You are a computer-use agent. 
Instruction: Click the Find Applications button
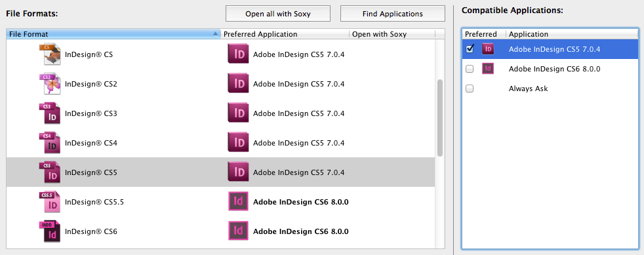click(x=393, y=14)
